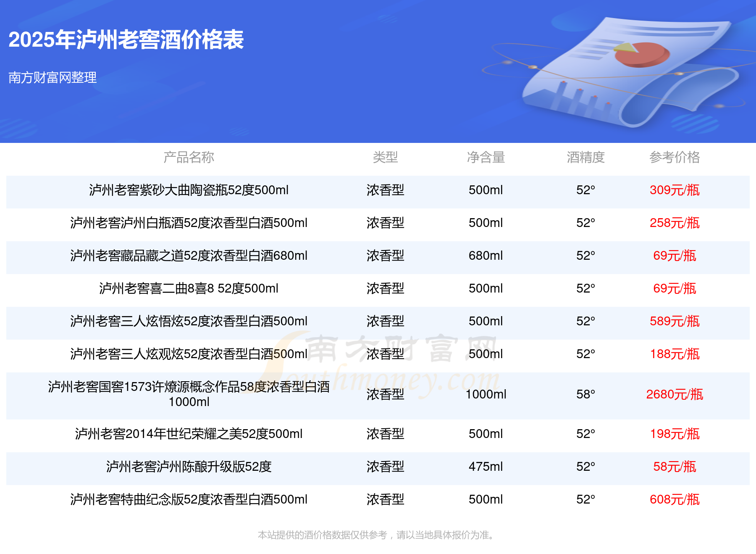
Task: Click the "58°" alcohol content cell
Action: pos(586,394)
